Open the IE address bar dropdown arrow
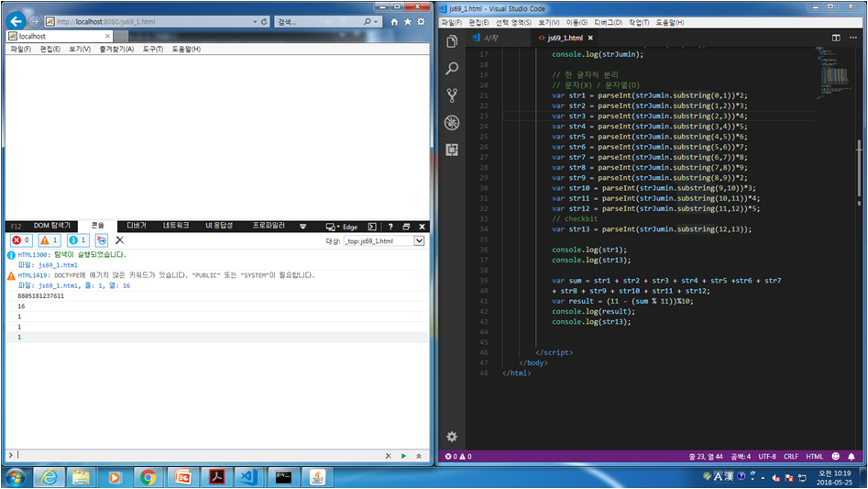Viewport: 868px width, 489px height. [x=255, y=22]
